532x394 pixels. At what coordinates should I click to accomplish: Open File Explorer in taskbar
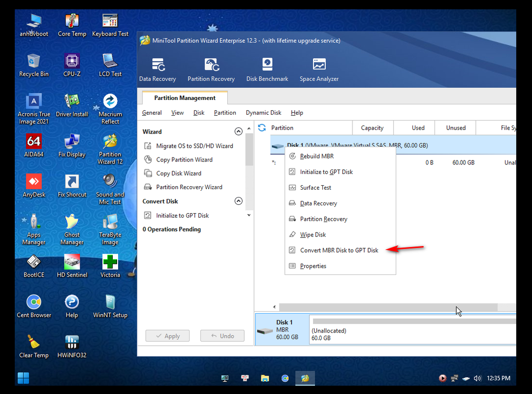(x=265, y=378)
